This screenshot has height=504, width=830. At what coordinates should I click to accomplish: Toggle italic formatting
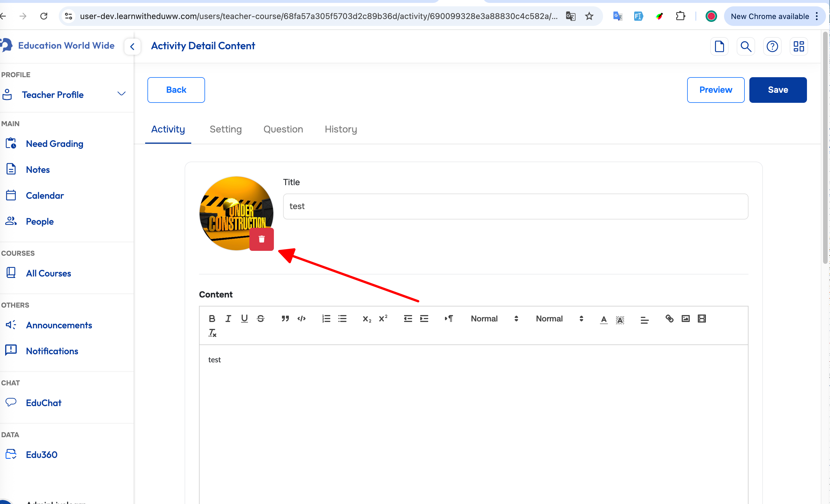pyautogui.click(x=228, y=318)
